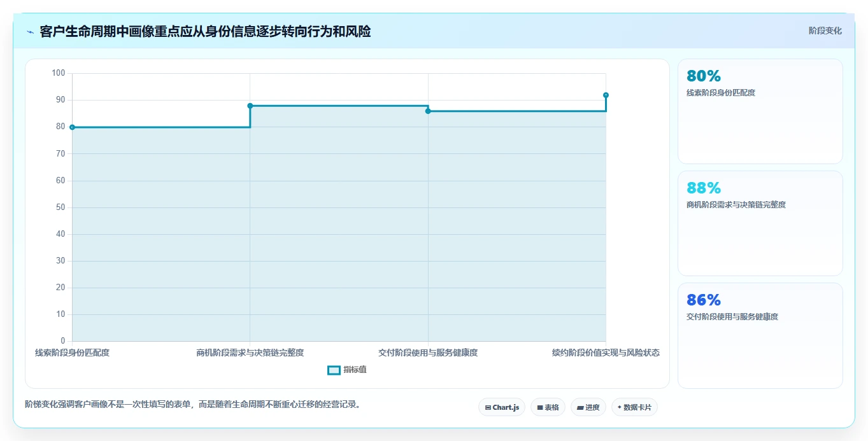Click the y-axis tick label 50
Screen dimensions: 868x441
(60, 207)
